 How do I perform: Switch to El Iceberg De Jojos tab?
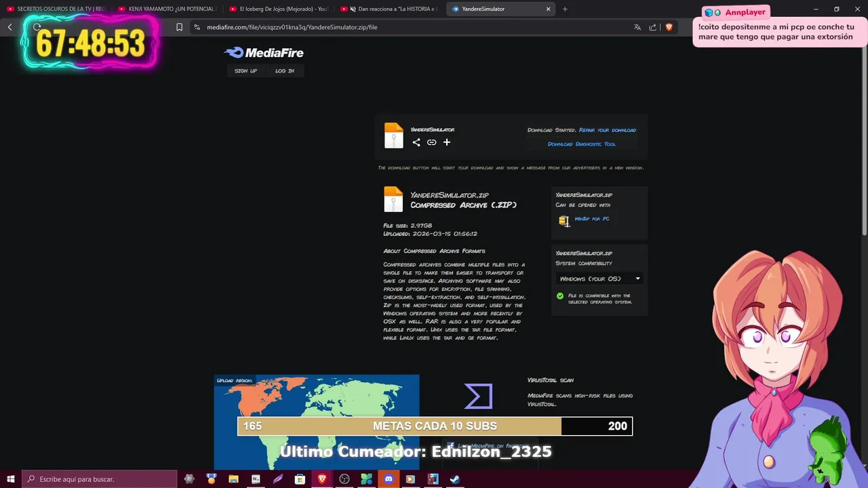tap(279, 9)
